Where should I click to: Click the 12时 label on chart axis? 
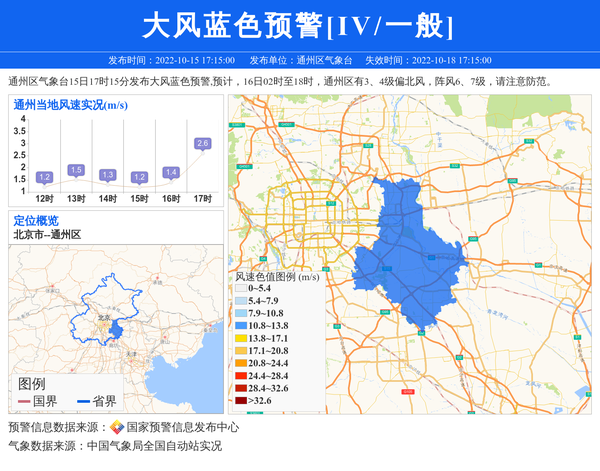tap(44, 199)
